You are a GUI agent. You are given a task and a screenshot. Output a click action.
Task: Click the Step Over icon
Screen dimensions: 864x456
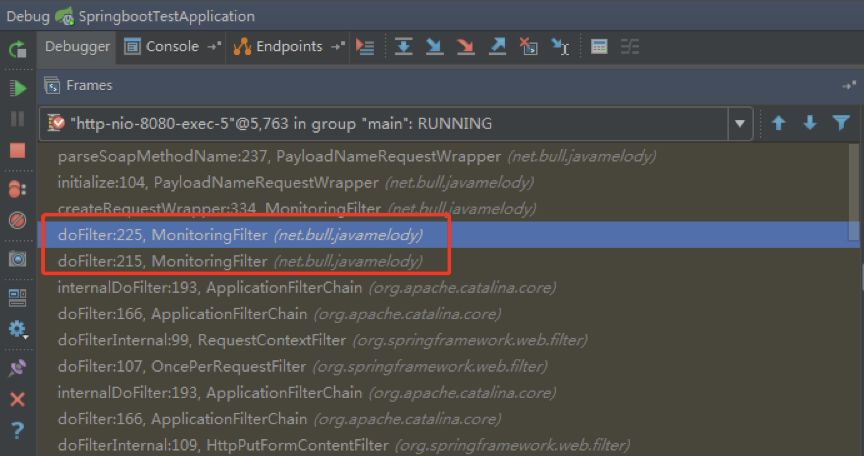(404, 47)
